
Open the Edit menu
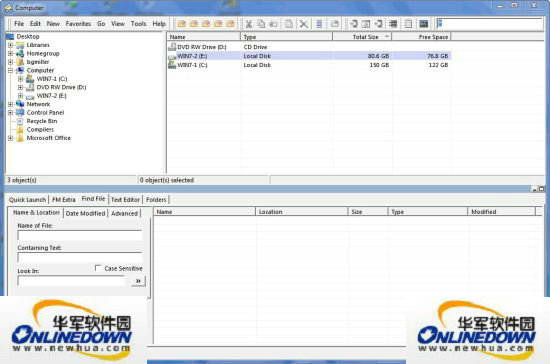[x=35, y=24]
